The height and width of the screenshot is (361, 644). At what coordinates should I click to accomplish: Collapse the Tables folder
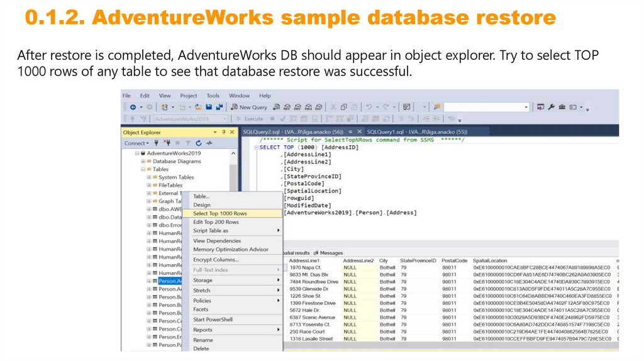(143, 169)
